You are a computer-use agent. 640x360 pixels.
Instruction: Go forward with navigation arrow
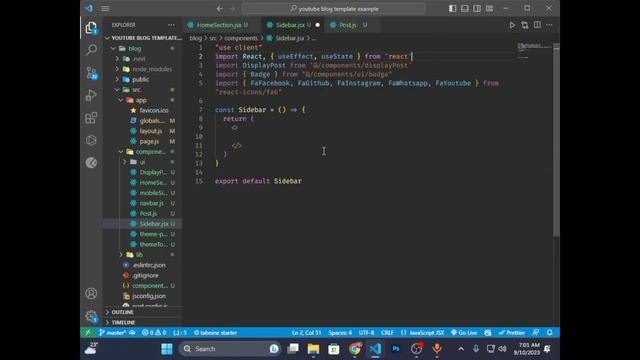[x=233, y=9]
